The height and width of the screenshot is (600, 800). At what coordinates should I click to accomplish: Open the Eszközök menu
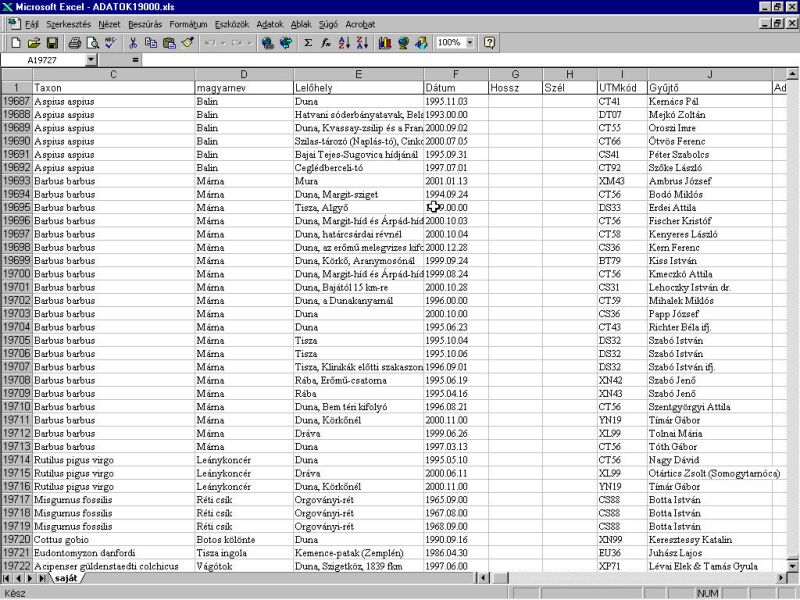point(232,24)
